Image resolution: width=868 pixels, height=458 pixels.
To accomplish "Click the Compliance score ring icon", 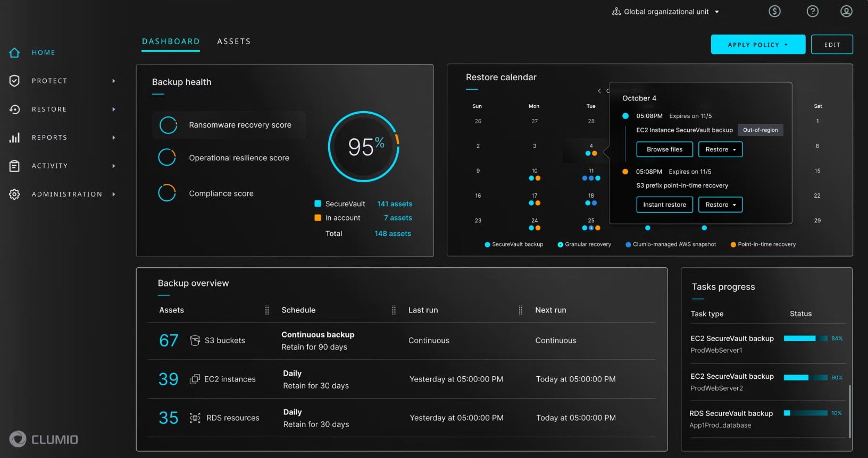I will coord(167,193).
